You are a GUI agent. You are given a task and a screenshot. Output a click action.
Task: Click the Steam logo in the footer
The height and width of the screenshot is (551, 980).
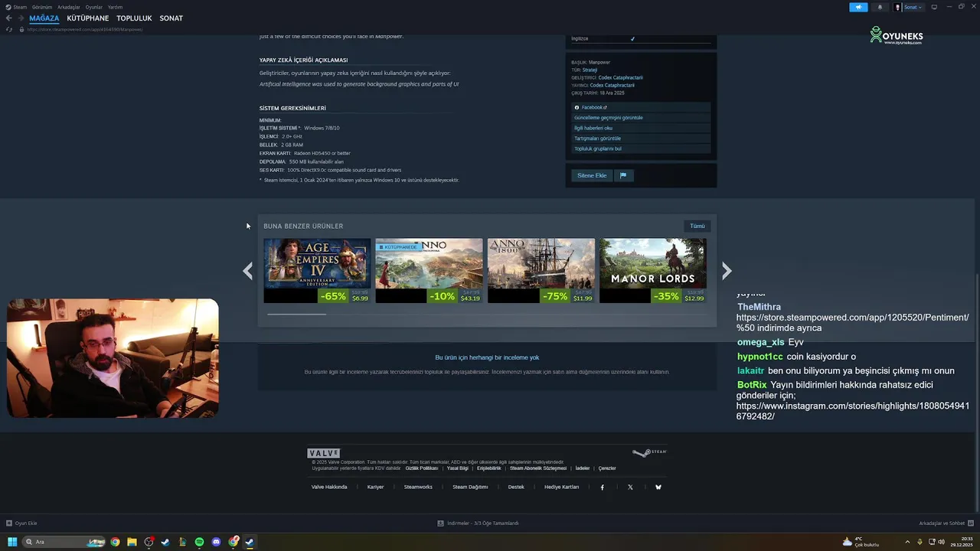(649, 452)
